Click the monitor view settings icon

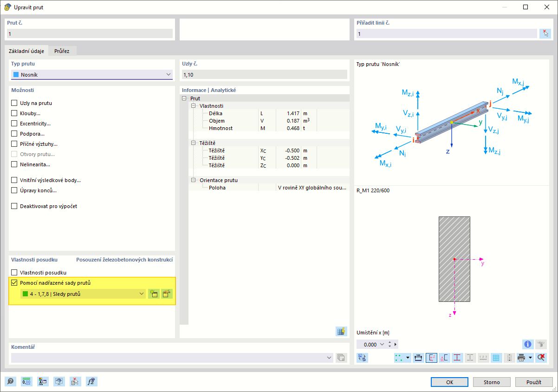point(59,382)
